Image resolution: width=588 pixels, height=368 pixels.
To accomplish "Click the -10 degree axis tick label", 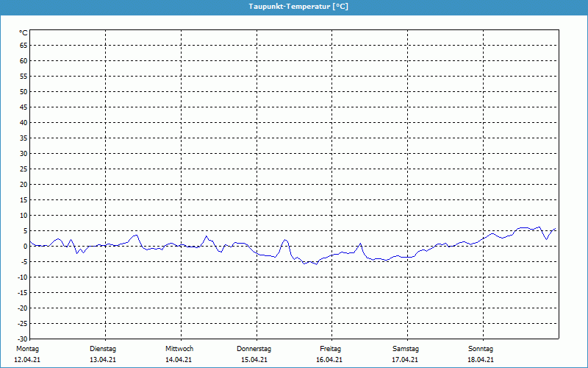I will [23, 277].
